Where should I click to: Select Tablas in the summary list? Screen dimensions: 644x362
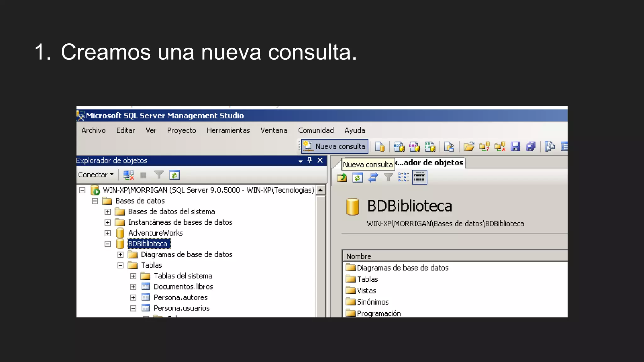367,279
